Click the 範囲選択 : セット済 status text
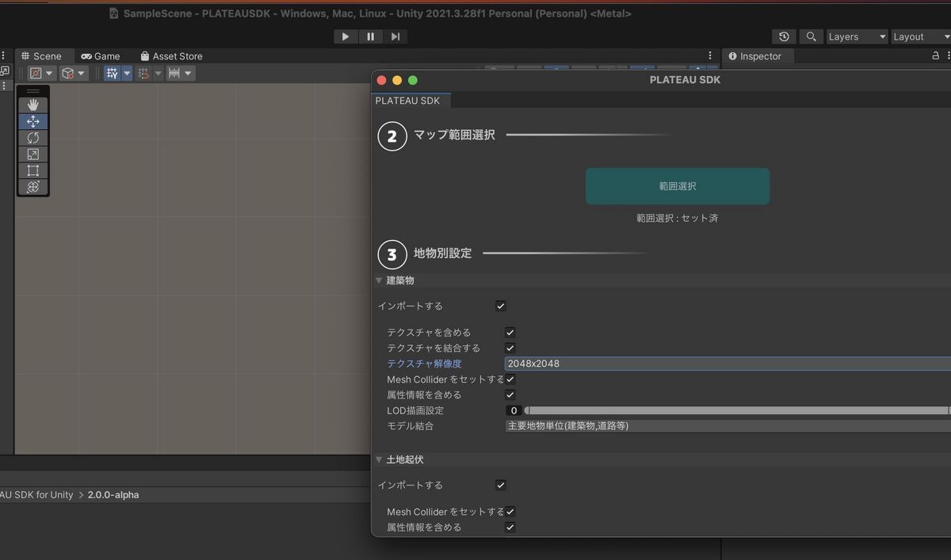This screenshot has height=560, width=951. pos(678,218)
